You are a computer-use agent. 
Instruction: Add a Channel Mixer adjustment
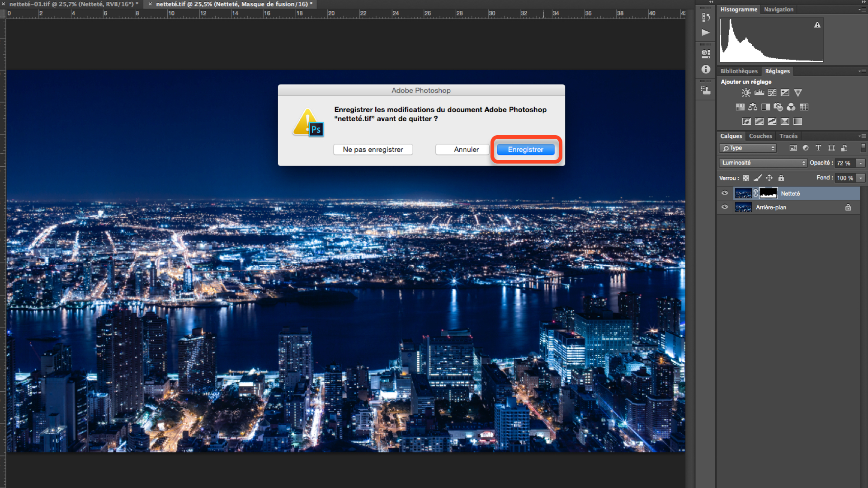pyautogui.click(x=791, y=107)
